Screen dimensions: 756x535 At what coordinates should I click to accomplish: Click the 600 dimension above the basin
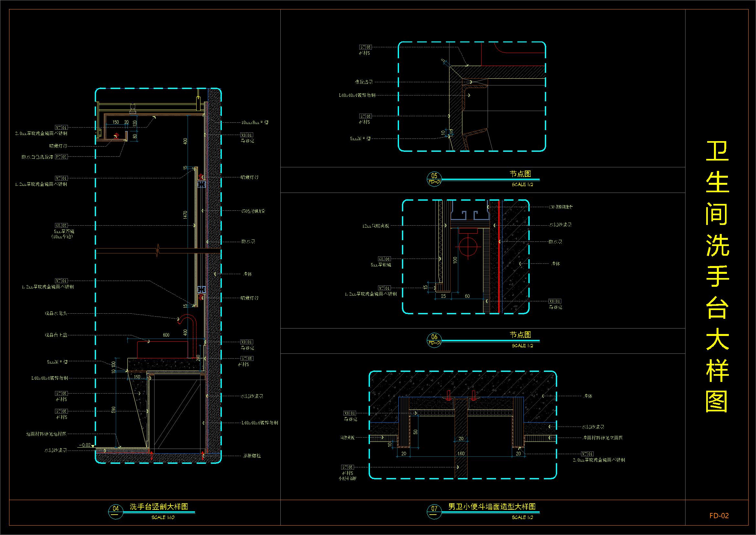166,335
